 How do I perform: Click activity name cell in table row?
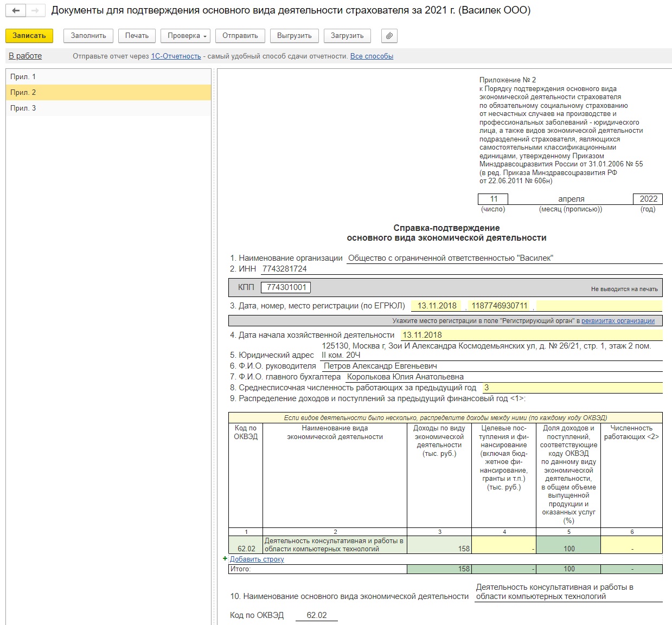pos(335,545)
